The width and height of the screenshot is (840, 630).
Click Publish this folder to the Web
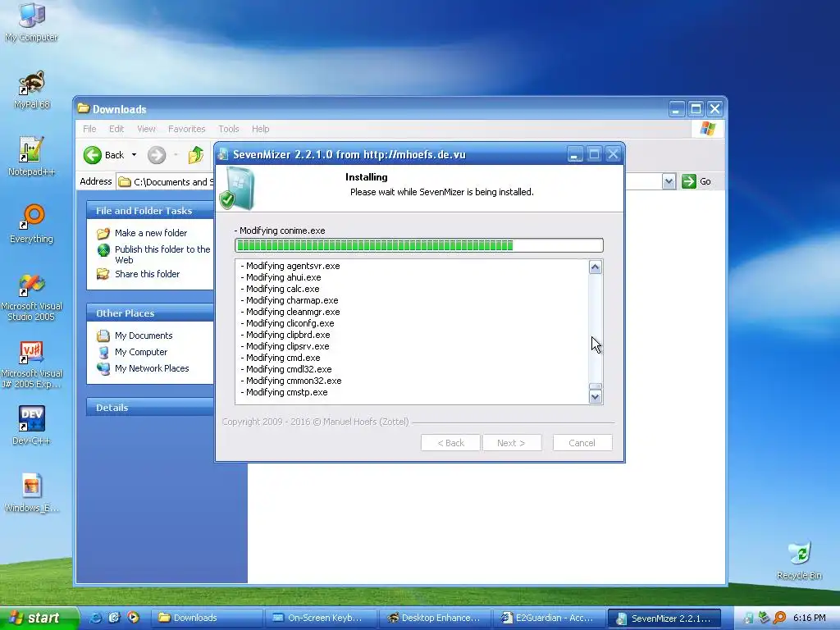pos(162,254)
